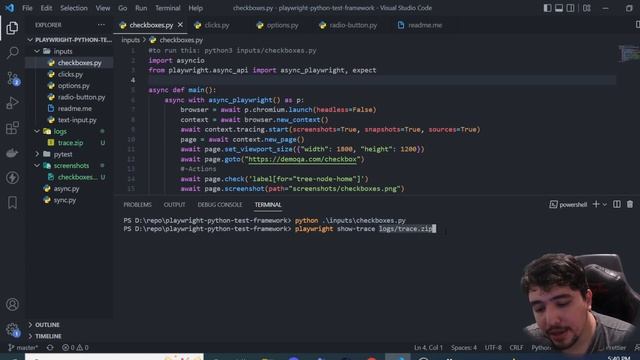
Task: Open errors and warnings count
Action: click(75, 348)
